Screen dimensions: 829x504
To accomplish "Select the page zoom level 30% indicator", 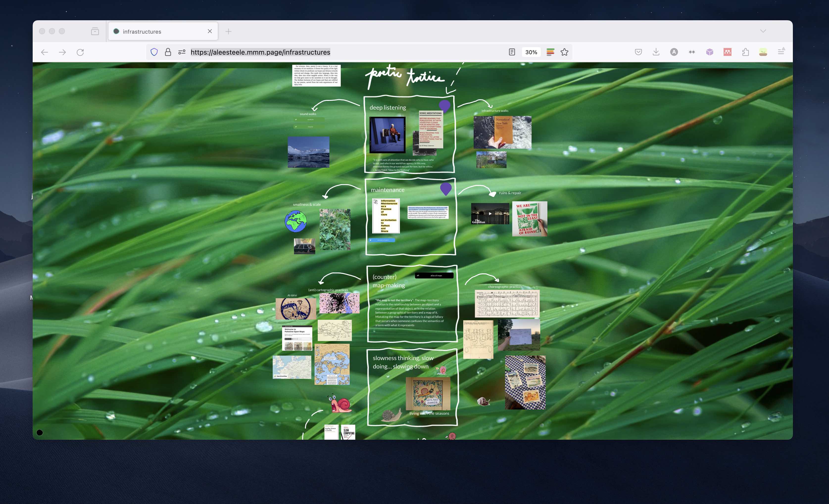I will coord(531,52).
